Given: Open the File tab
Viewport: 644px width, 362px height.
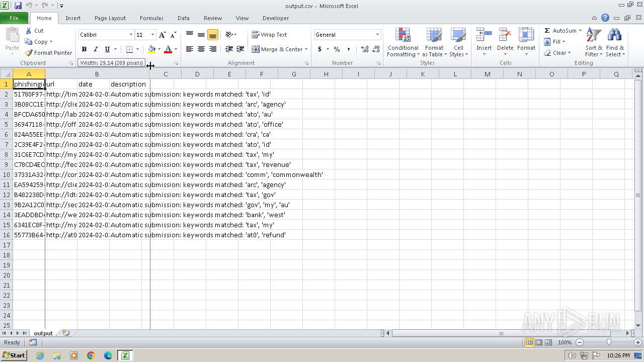Looking at the screenshot, I should click(x=14, y=18).
